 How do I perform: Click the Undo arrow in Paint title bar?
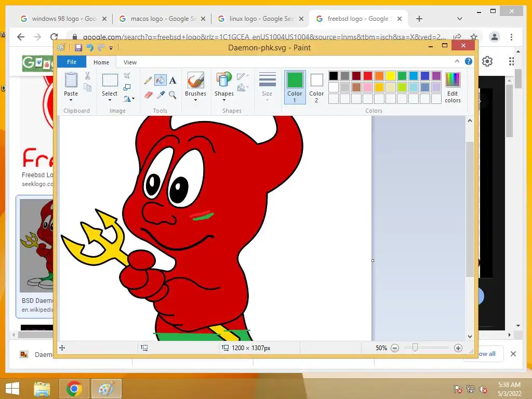pyautogui.click(x=90, y=48)
